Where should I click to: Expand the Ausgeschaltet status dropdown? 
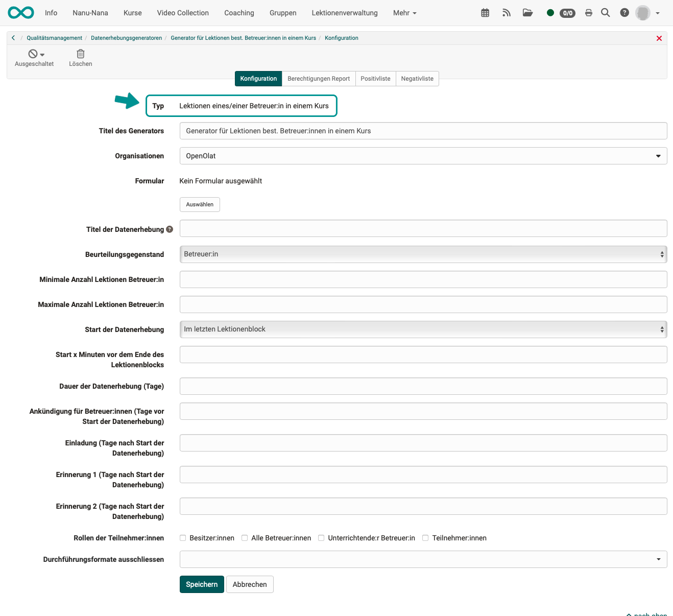[x=43, y=53]
